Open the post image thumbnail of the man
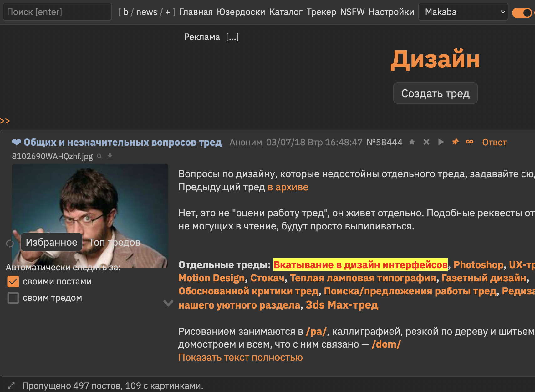Screen dimensions: 535x392 90,216
